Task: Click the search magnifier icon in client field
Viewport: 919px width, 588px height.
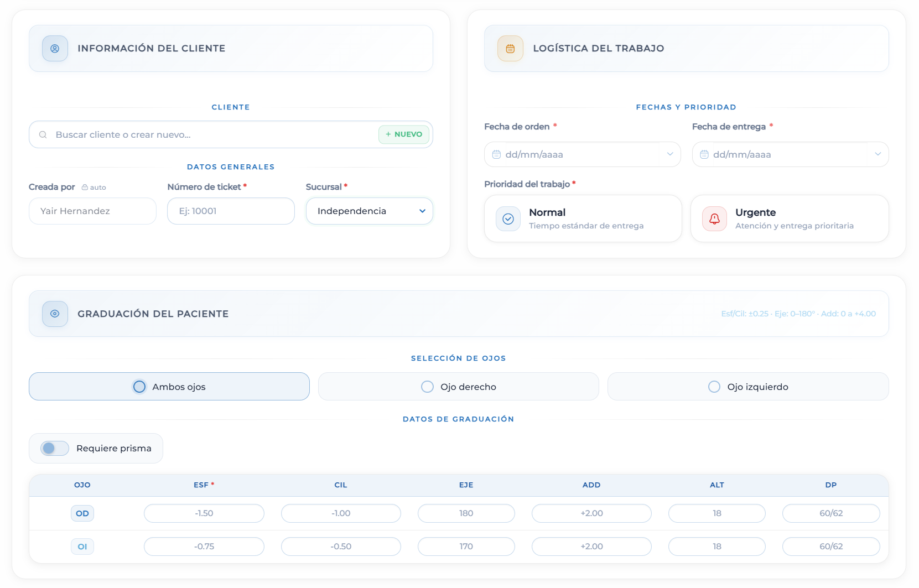Action: [x=43, y=135]
